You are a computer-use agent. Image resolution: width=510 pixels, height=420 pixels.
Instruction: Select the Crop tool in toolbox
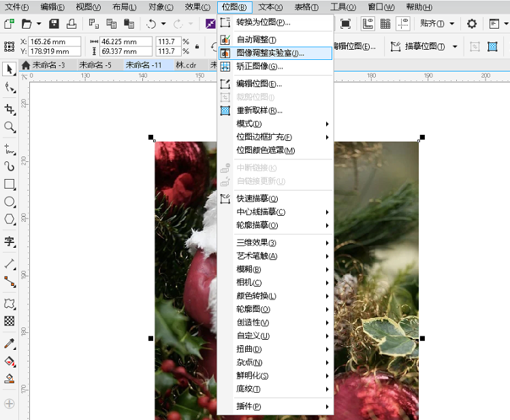10,109
